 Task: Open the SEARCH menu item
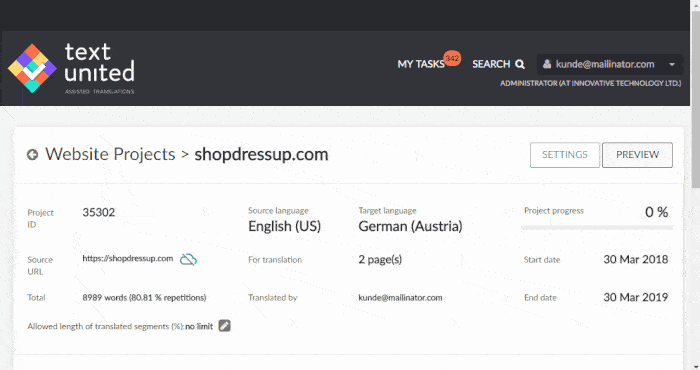point(498,64)
